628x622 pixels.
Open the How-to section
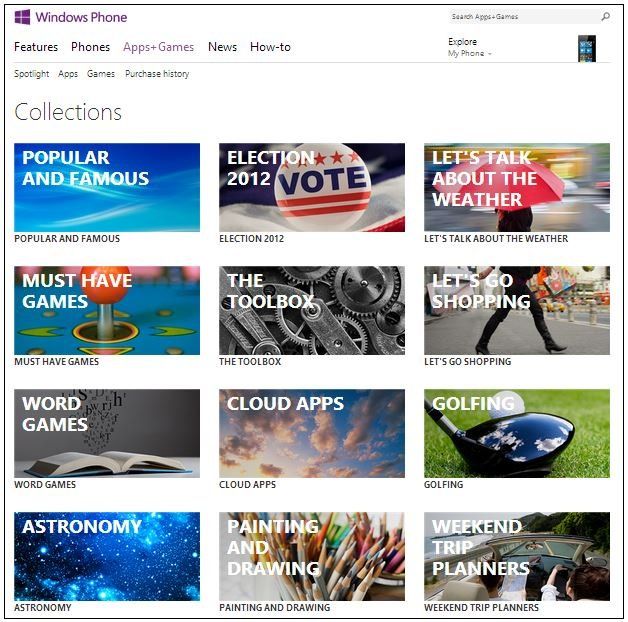pos(270,47)
